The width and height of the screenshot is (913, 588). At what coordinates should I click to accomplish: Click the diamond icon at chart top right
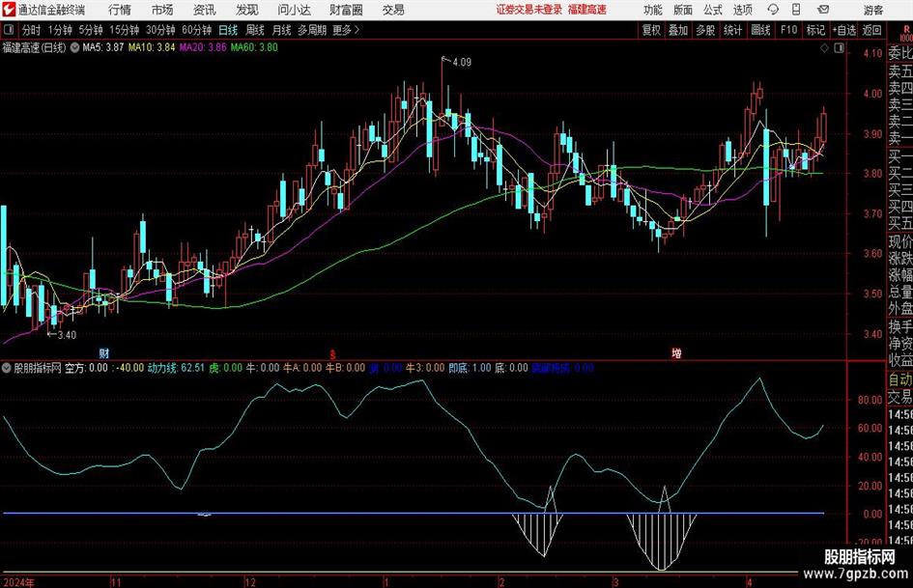(x=824, y=48)
